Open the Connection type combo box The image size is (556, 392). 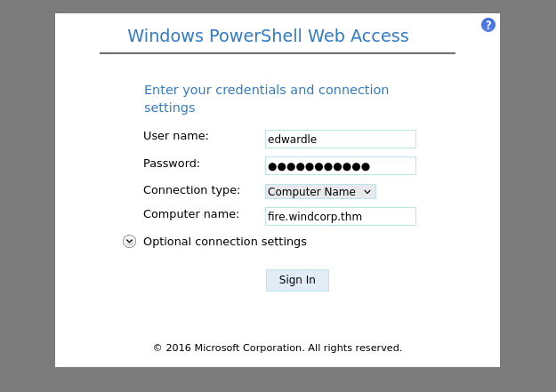pyautogui.click(x=313, y=191)
